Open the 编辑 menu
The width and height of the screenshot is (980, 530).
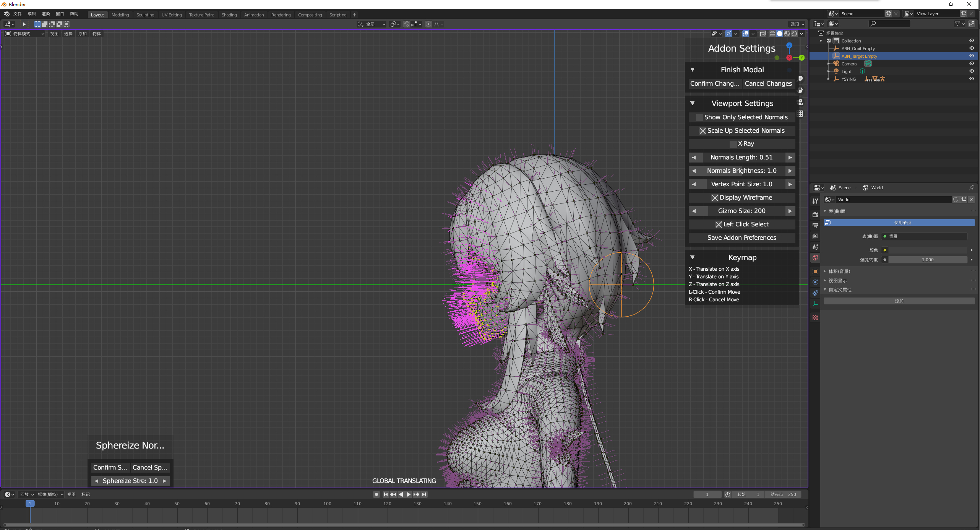(31, 14)
